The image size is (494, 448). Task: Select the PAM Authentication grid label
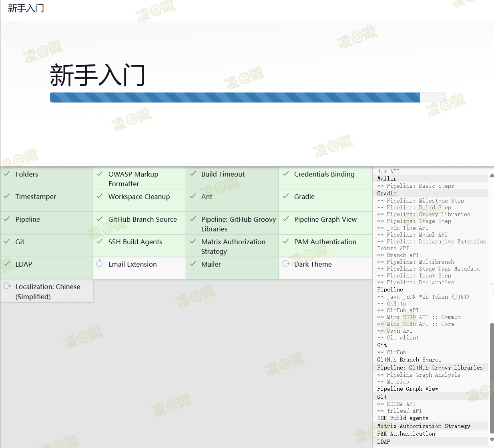325,242
